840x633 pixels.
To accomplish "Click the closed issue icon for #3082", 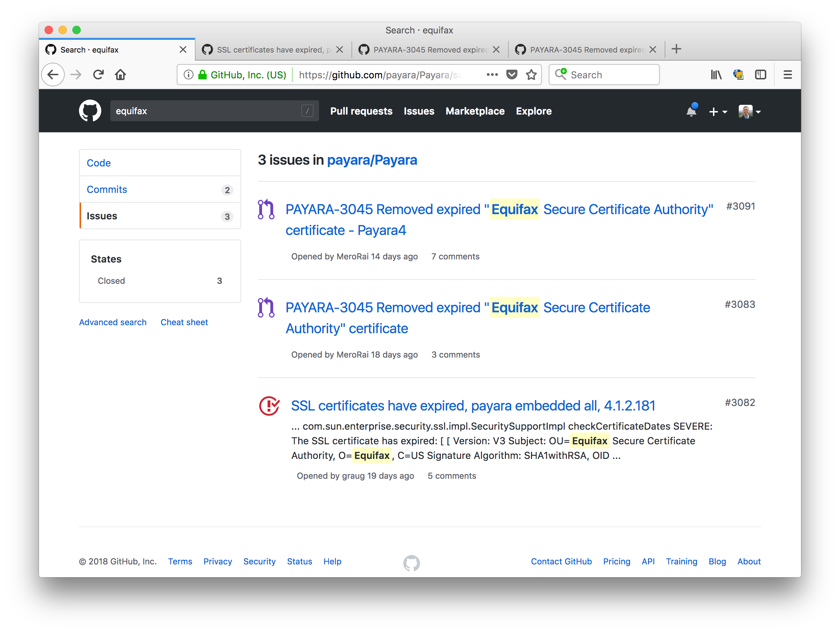I will 269,406.
